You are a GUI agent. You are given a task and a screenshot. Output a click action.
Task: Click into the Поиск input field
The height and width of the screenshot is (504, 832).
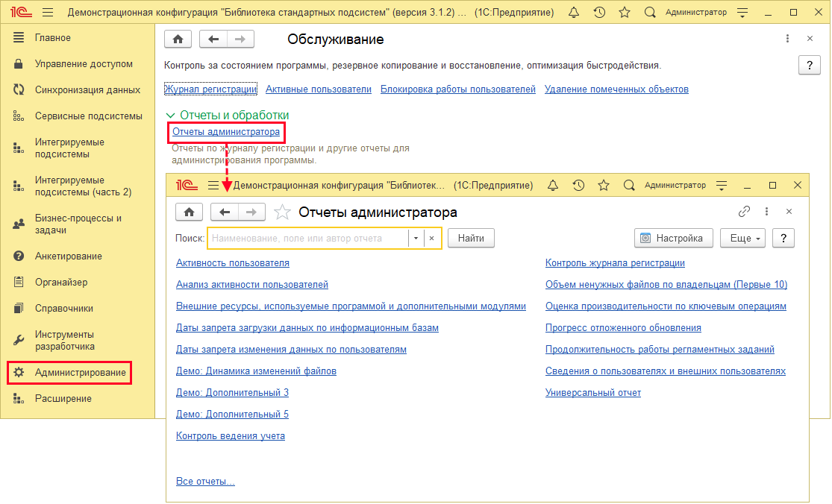click(308, 239)
